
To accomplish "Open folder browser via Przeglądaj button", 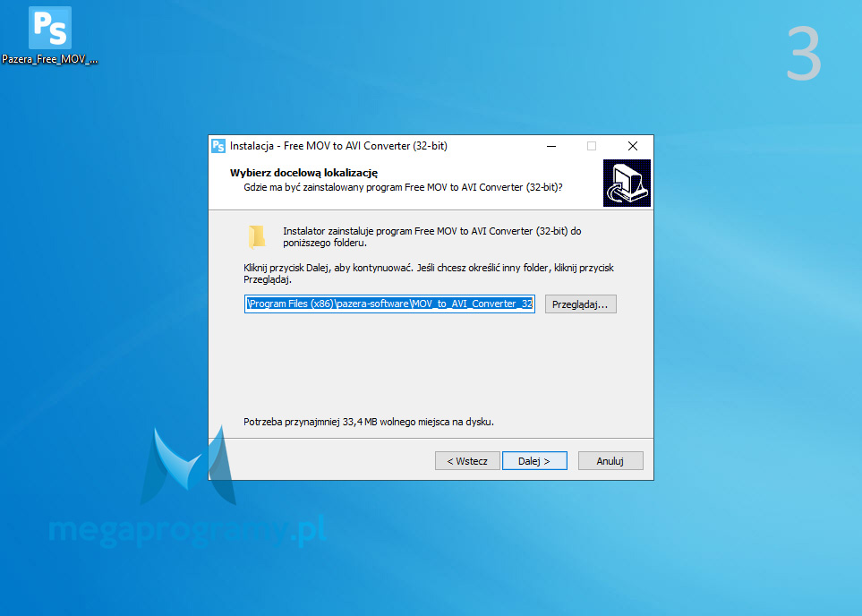I will point(581,304).
